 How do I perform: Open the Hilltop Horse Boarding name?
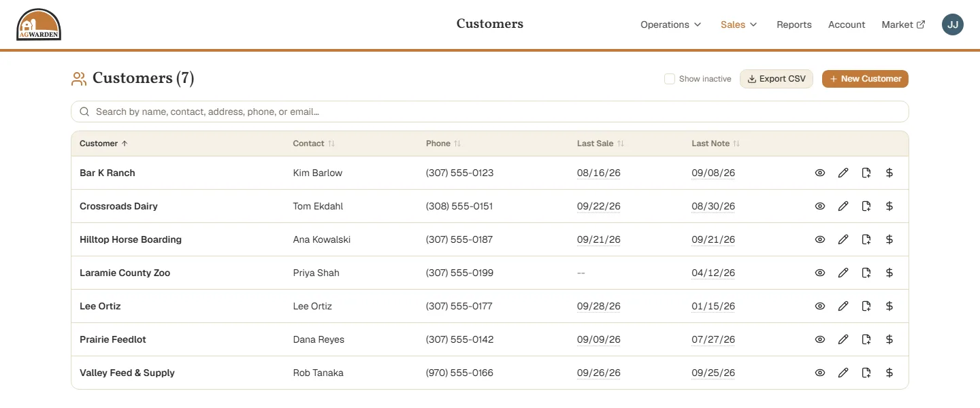[x=131, y=239]
